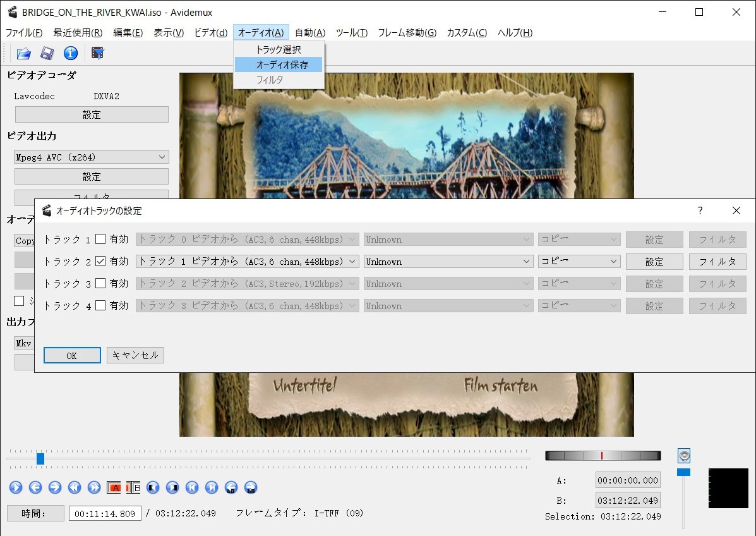
Task: Jump to previous keyframe with rewind icon
Action: [x=75, y=487]
